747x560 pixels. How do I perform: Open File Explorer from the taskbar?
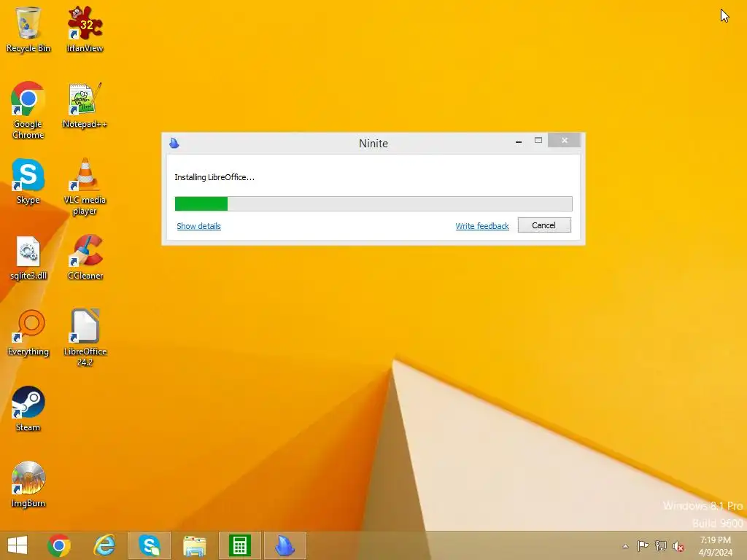[195, 545]
